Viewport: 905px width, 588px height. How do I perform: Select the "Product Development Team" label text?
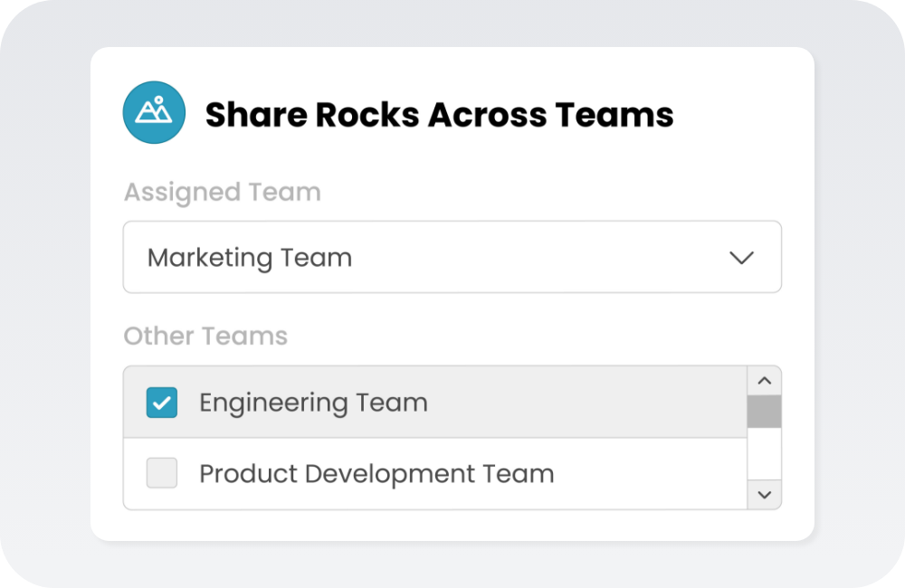tap(376, 473)
